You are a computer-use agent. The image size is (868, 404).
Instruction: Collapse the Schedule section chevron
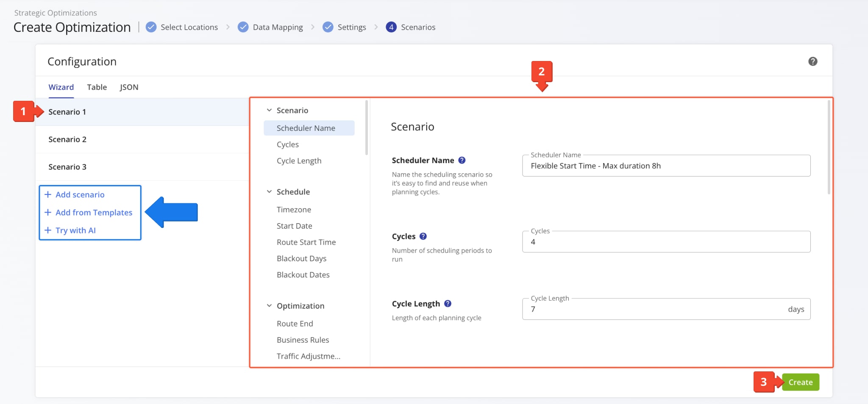[x=269, y=192]
